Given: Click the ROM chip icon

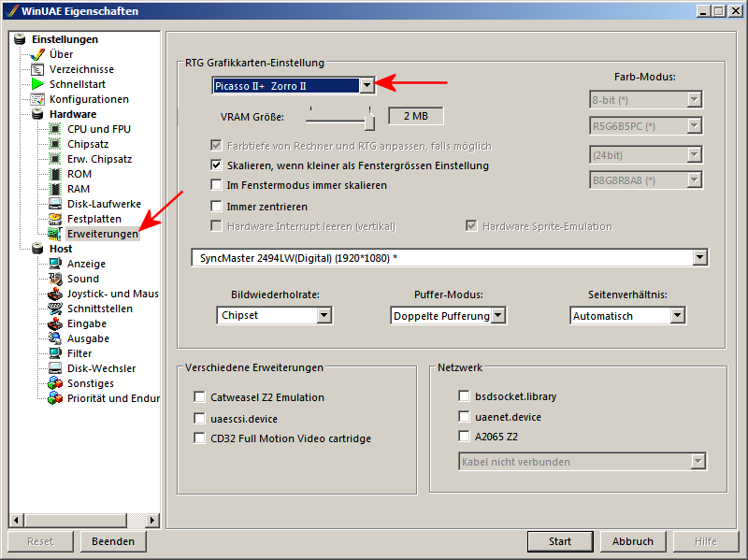Looking at the screenshot, I should (55, 174).
